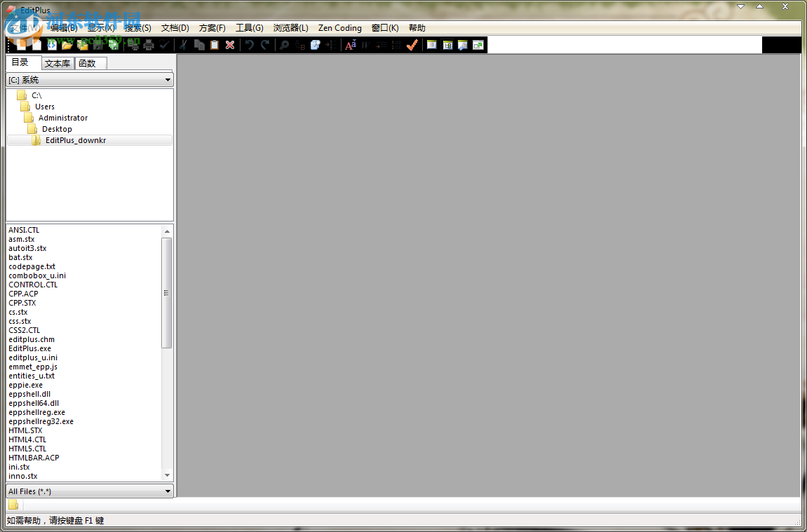Open the 帮助 menu
This screenshot has width=807, height=532.
pyautogui.click(x=417, y=28)
